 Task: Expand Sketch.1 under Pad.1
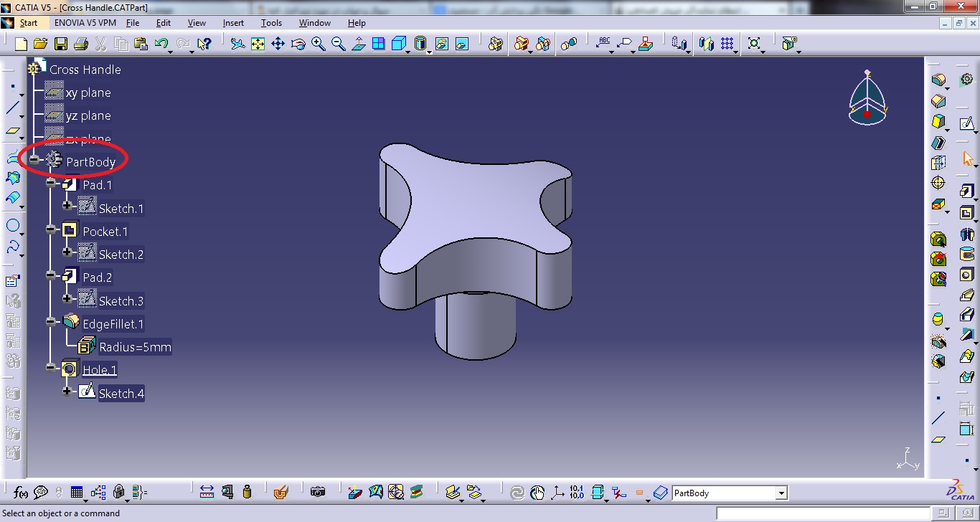tap(67, 206)
